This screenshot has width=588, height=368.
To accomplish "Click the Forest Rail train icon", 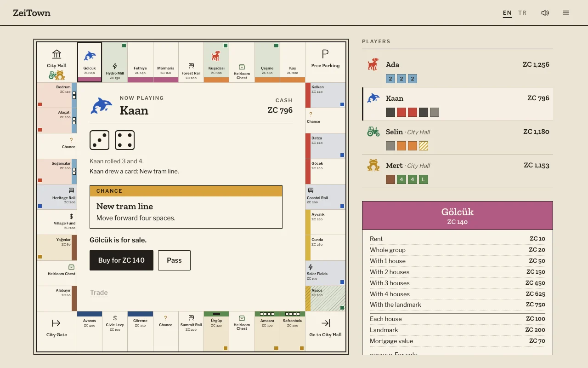I will 191,66.
